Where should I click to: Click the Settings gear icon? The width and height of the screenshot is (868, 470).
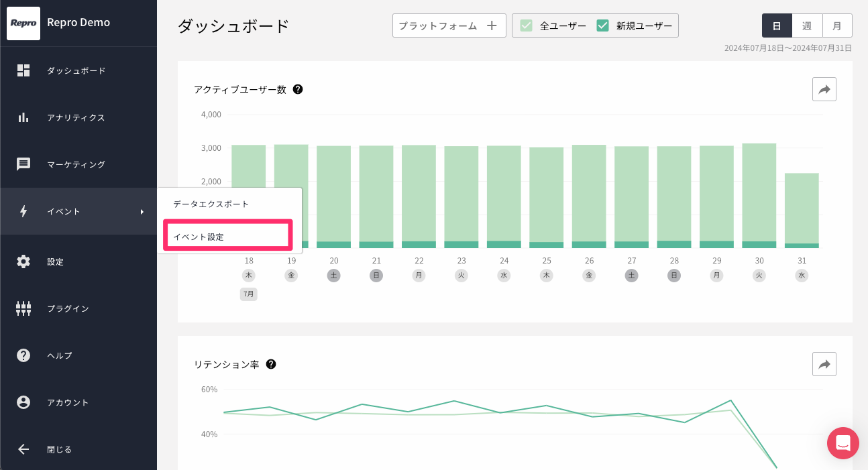(23, 261)
